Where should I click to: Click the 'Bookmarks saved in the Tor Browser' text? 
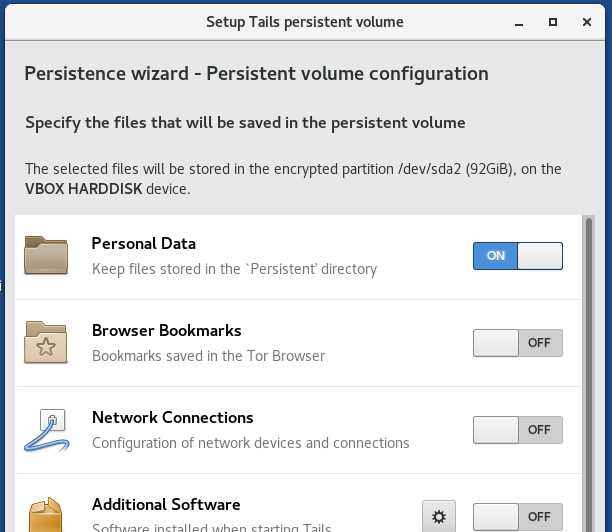[x=208, y=356]
